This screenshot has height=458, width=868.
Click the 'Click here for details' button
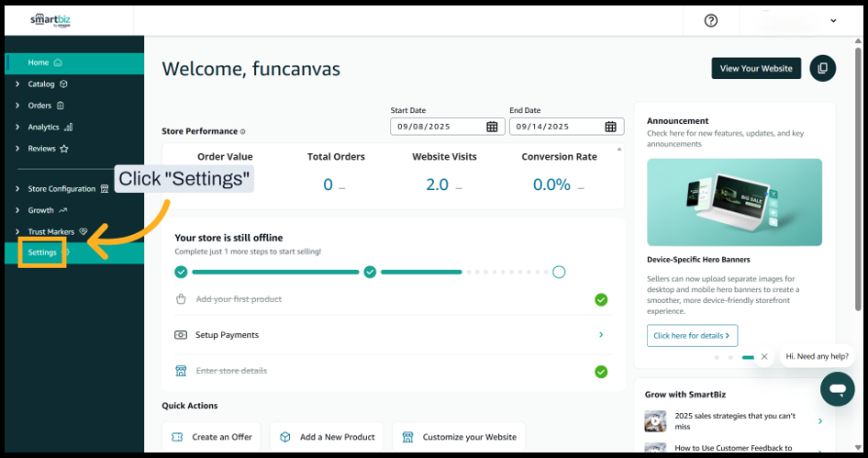[x=692, y=336]
